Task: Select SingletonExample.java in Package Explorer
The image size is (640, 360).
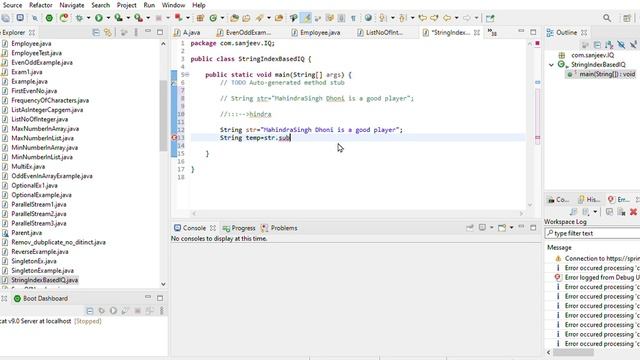Action: click(x=42, y=270)
